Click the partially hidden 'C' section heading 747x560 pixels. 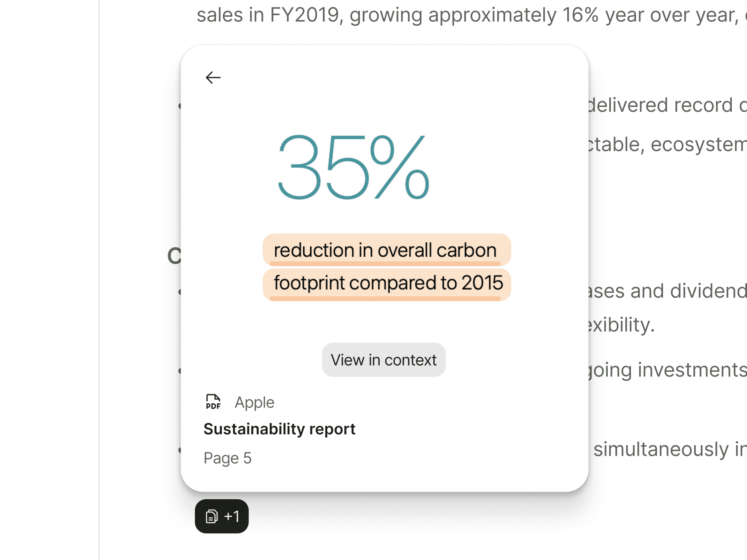pyautogui.click(x=174, y=256)
